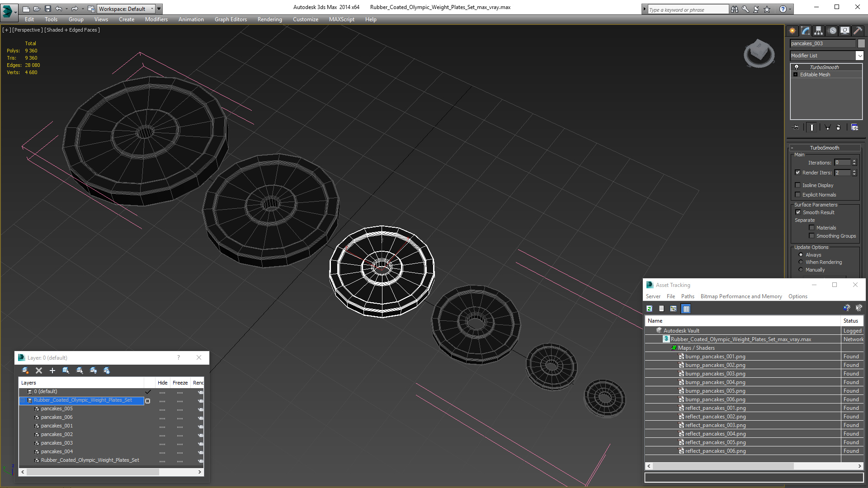
Task: Click Refresh icon in Asset Tracking toolbar
Action: pyautogui.click(x=649, y=309)
